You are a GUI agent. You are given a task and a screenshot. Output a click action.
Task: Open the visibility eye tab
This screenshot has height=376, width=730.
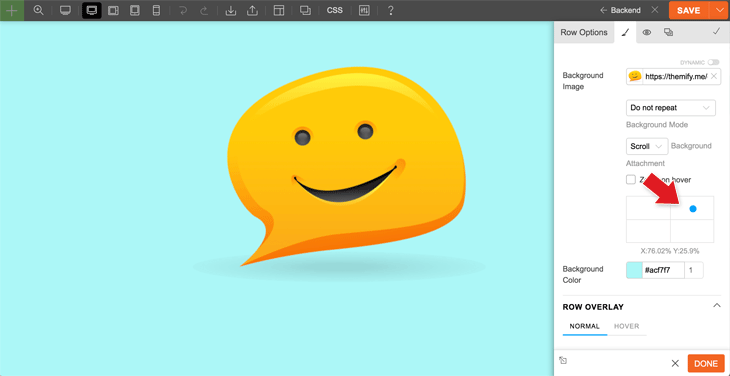pyautogui.click(x=647, y=32)
